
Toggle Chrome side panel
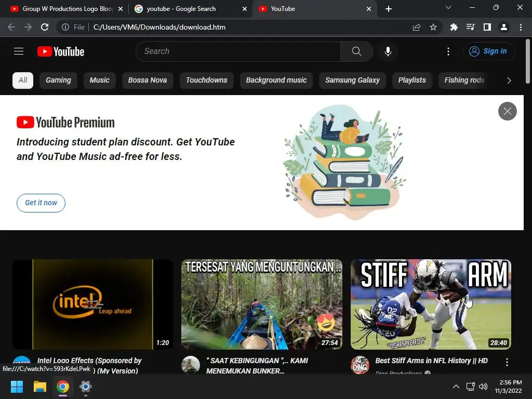(x=487, y=27)
